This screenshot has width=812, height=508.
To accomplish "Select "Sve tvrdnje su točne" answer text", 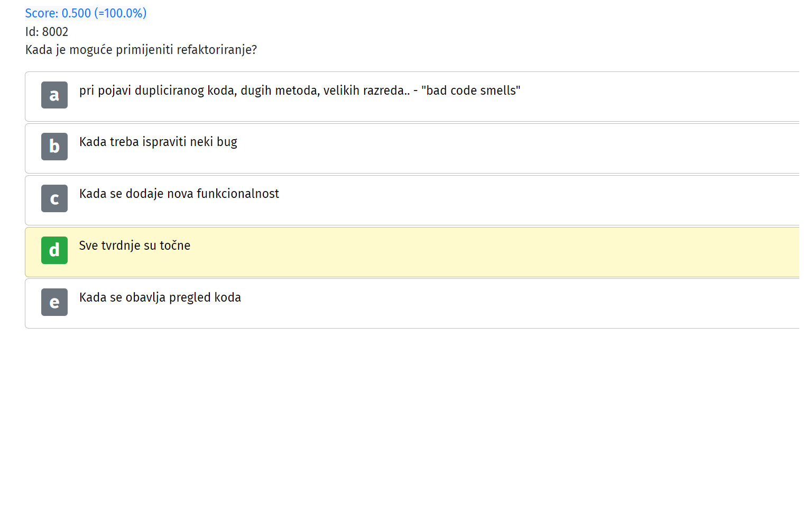I will tap(135, 246).
